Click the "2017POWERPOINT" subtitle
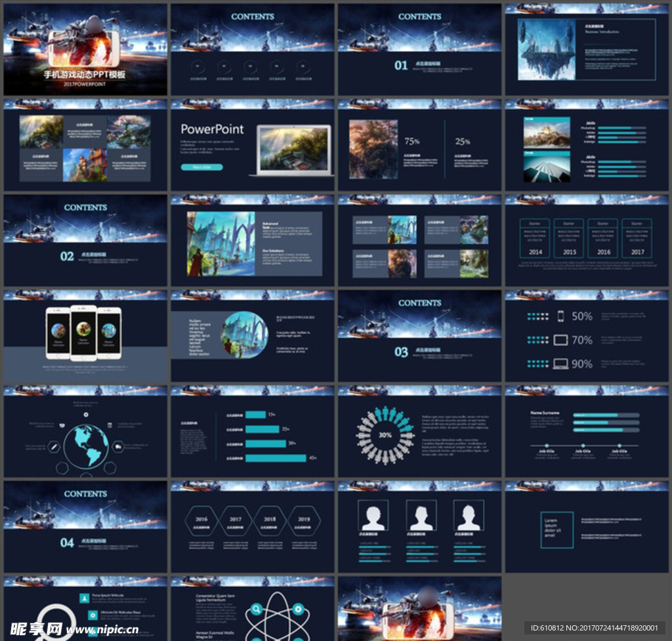Screen dimensions: 672x641 85,84
